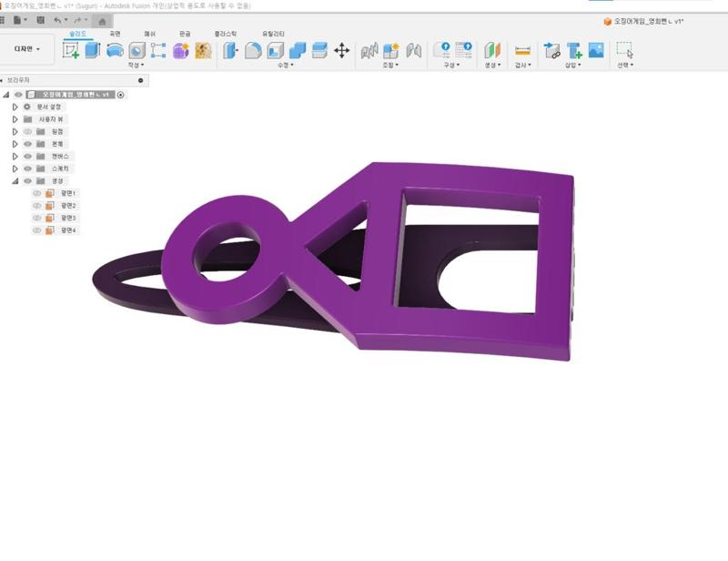Toggle the origin folder eye icon
This screenshot has height=561, width=728.
point(28,131)
